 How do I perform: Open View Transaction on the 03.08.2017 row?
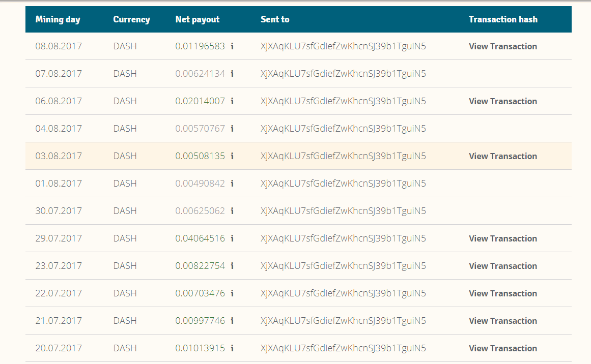[503, 156]
